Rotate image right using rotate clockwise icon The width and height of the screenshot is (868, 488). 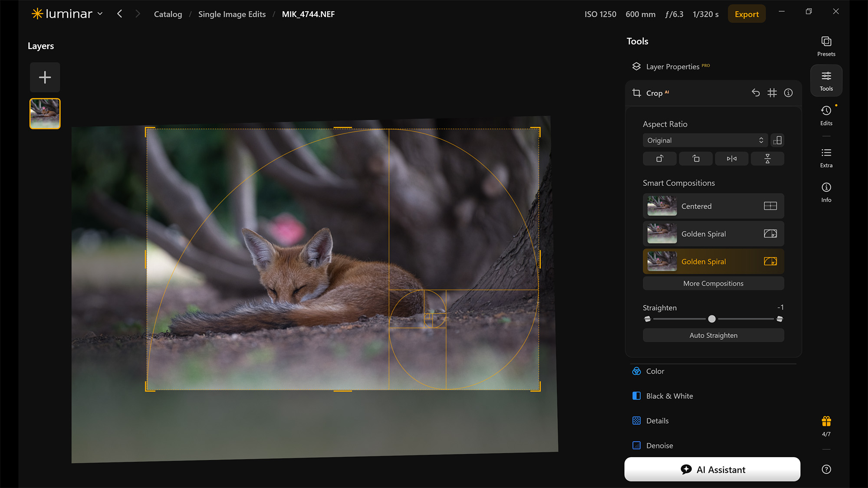coord(660,159)
